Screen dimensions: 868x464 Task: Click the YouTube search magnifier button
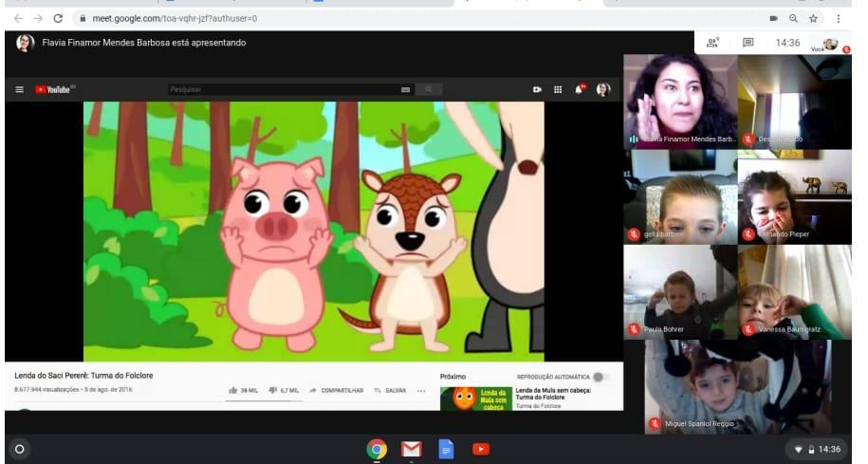click(x=428, y=89)
